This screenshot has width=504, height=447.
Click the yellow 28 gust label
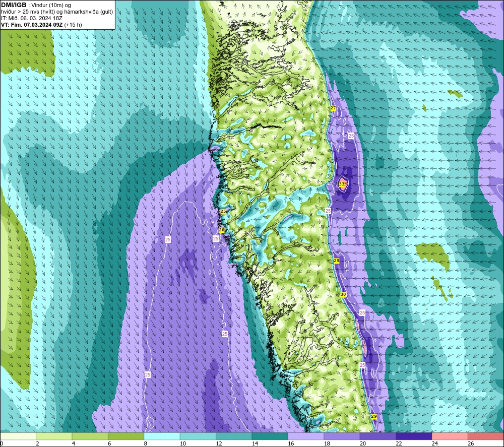[221, 230]
